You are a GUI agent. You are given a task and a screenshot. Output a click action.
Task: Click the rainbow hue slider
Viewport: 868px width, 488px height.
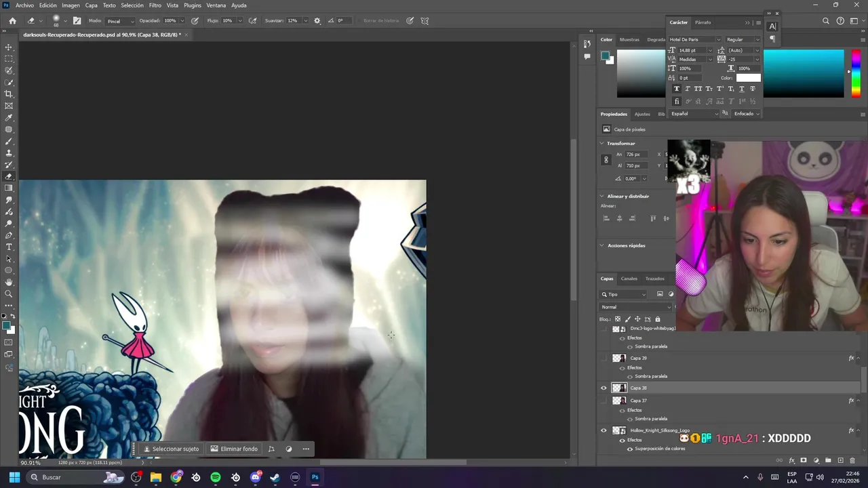[x=856, y=73]
